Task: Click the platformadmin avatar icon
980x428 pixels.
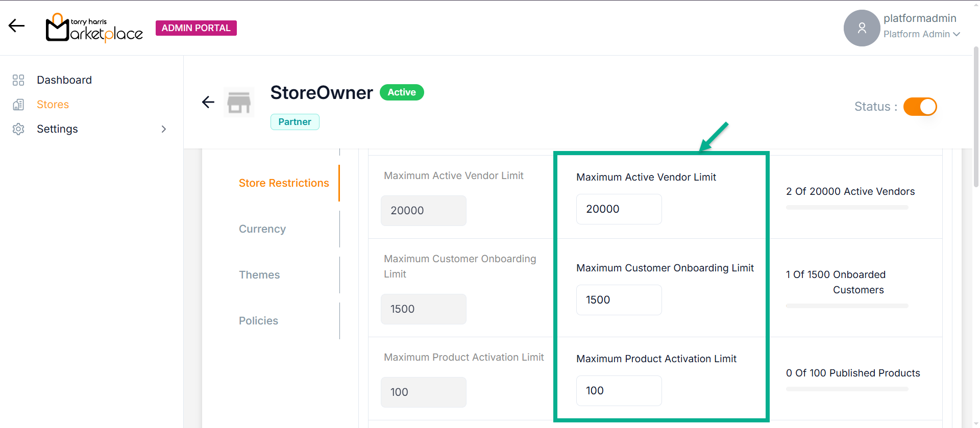Action: coord(862,28)
